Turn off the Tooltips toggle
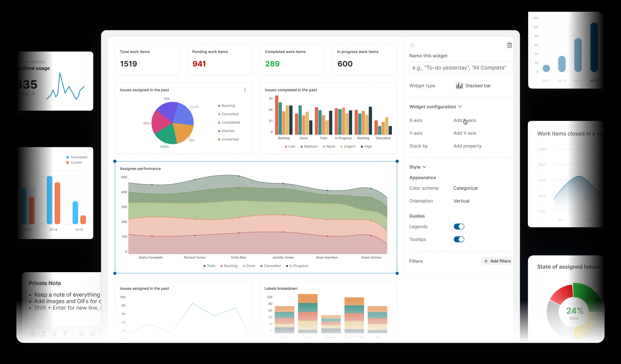This screenshot has height=364, width=621. click(x=459, y=239)
